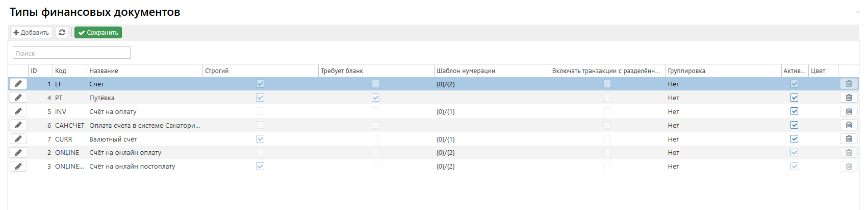Image resolution: width=868 pixels, height=210 pixels.
Task: Remove the САНСЧЕТ row using the trash icon
Action: 849,125
